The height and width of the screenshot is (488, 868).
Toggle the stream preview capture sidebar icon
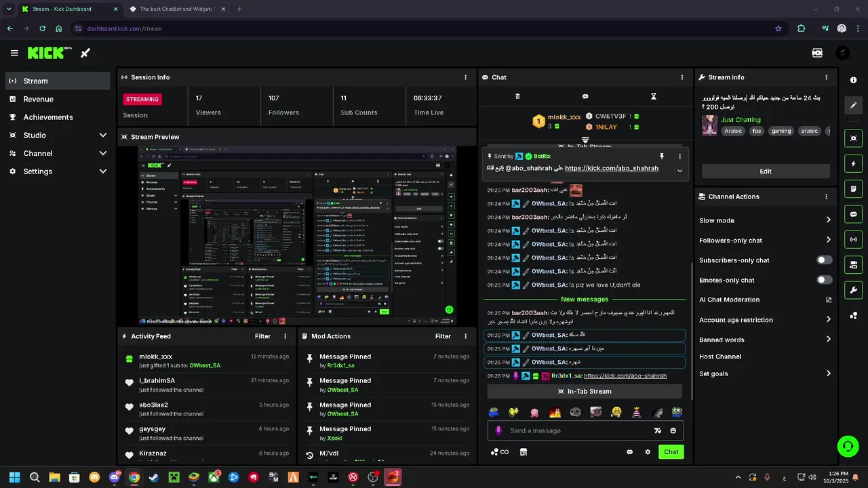pyautogui.click(x=853, y=138)
